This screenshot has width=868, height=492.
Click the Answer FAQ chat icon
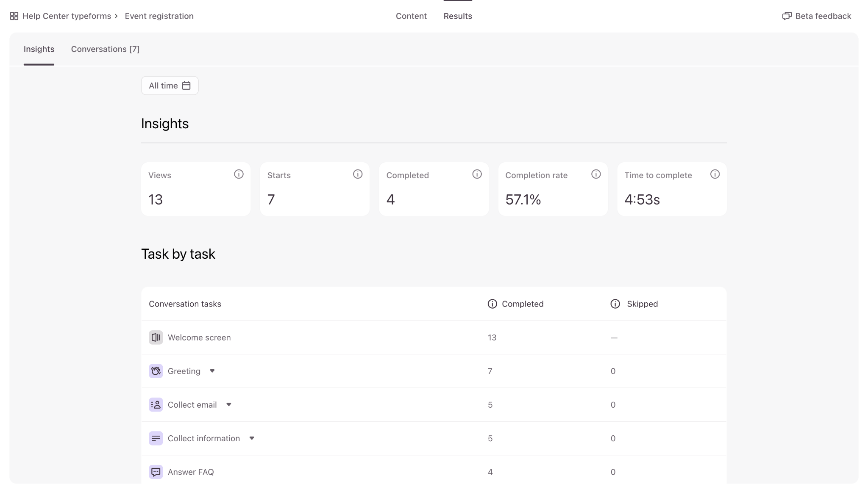[x=156, y=472]
